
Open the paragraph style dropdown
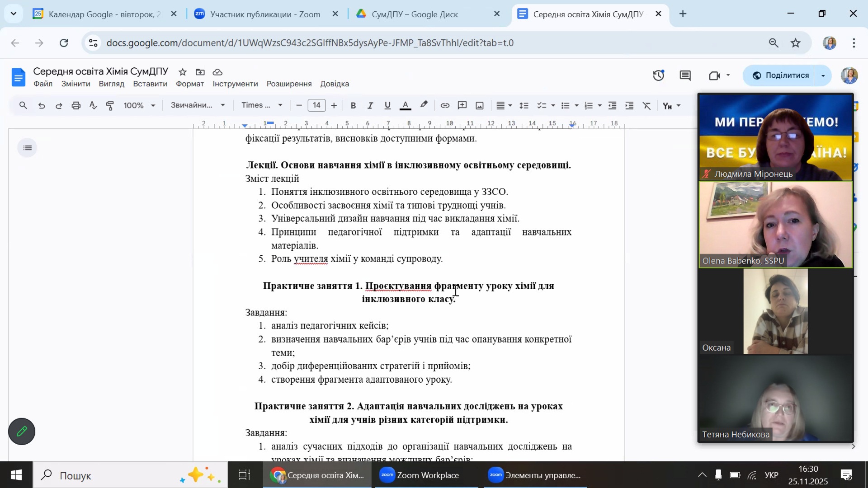(198, 105)
